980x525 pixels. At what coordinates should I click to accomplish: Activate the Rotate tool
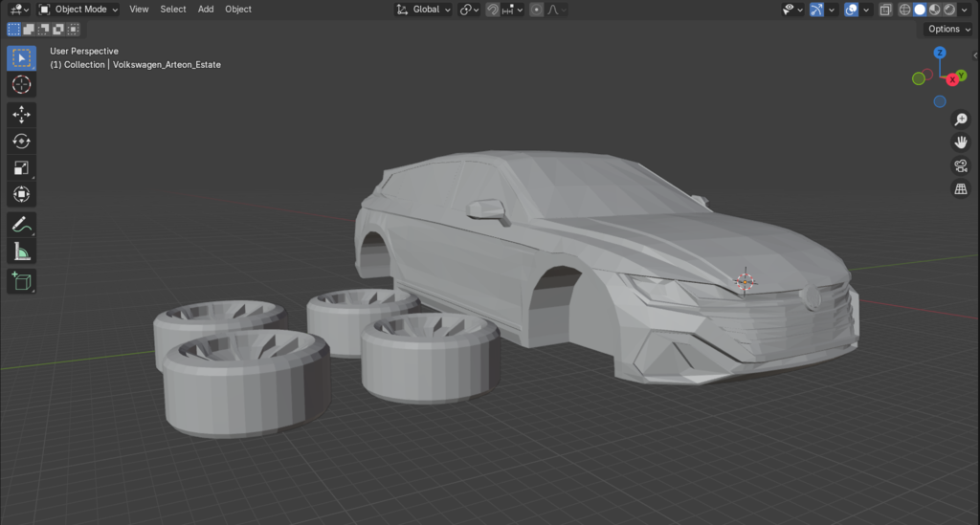(x=21, y=142)
